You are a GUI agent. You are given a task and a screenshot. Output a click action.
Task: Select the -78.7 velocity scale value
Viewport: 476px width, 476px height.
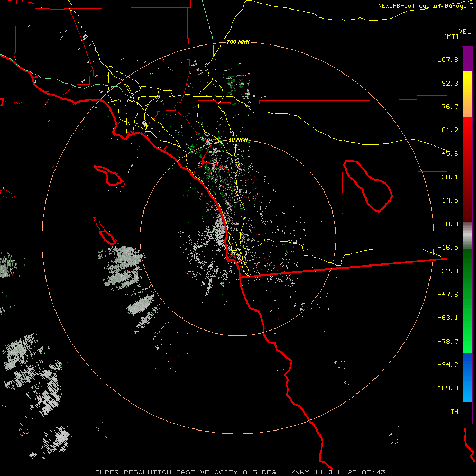448,342
